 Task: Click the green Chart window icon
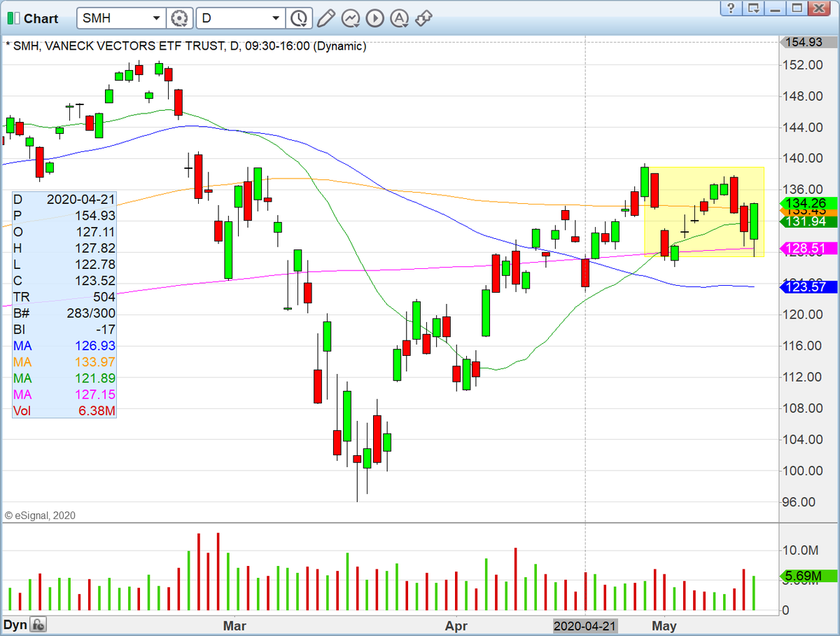13,18
